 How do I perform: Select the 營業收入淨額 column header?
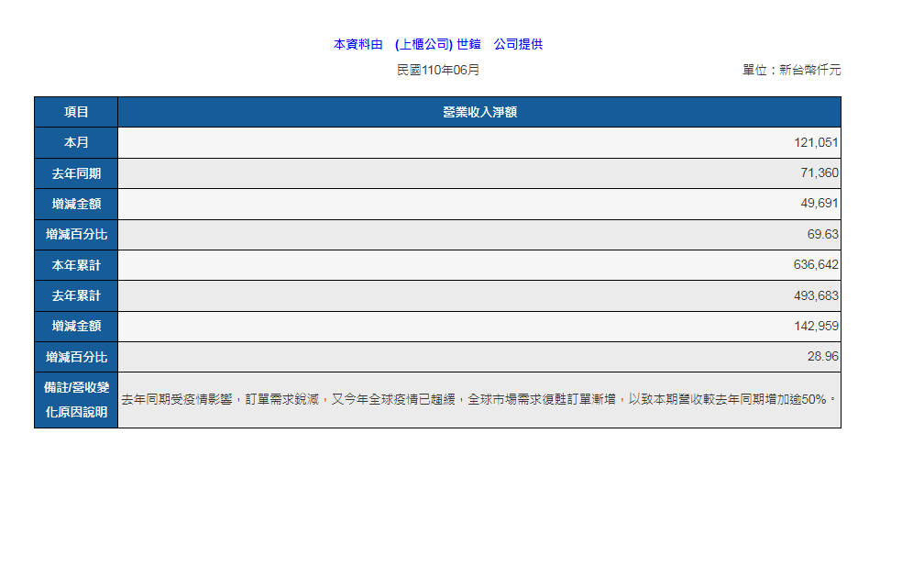[479, 112]
